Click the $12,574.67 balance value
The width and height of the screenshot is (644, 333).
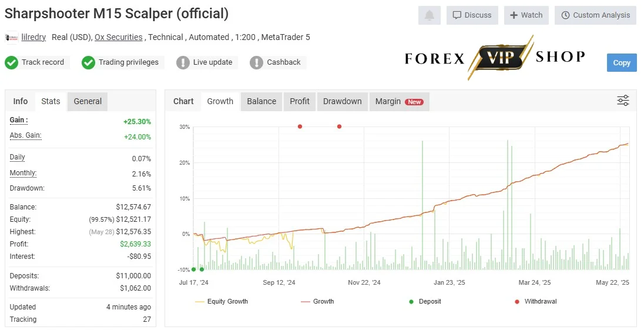coord(133,207)
